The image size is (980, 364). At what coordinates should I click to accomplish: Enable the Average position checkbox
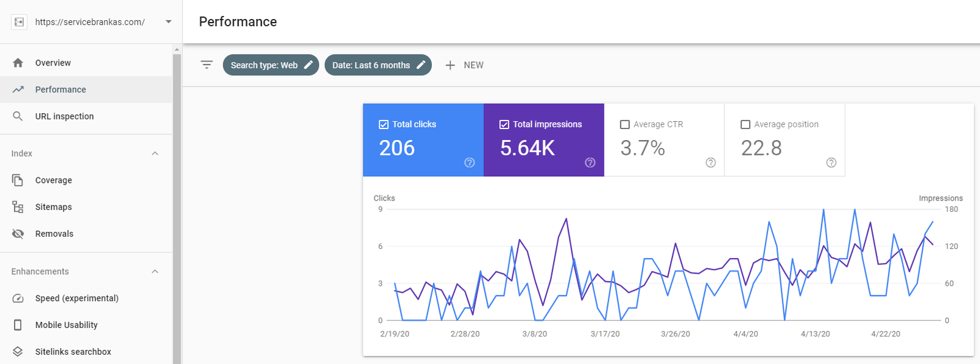745,124
